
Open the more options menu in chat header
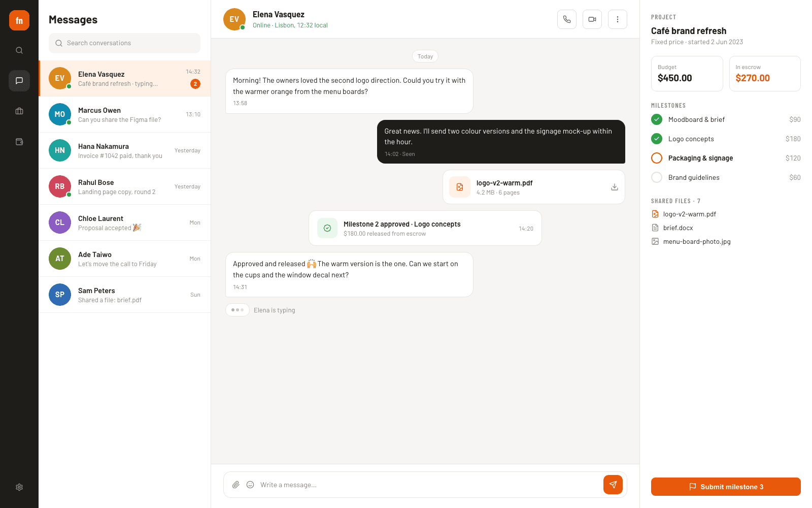tap(618, 19)
